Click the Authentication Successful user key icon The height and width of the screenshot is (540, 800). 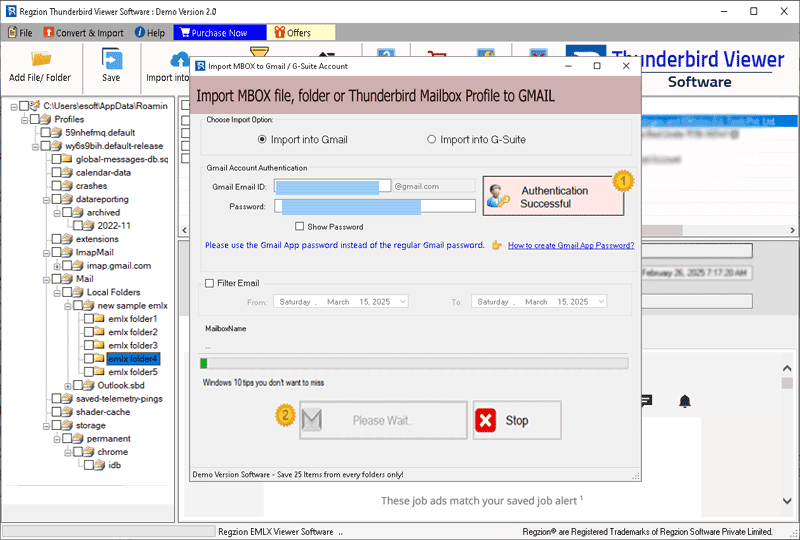click(x=498, y=196)
